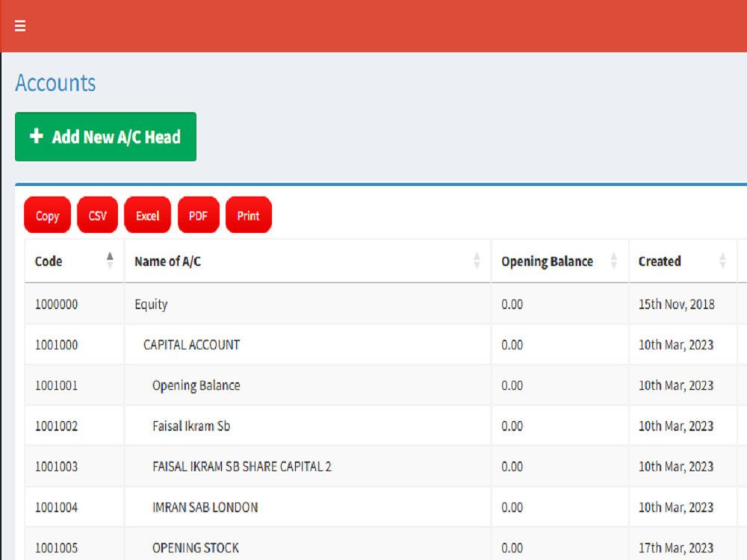This screenshot has width=747, height=560.
Task: Click 15th Nov, 2018 created date
Action: coord(677,305)
